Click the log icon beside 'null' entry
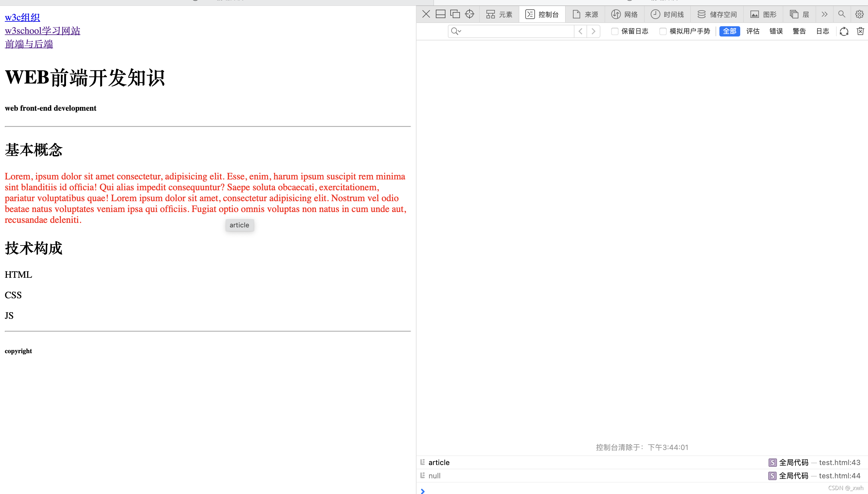 click(x=423, y=475)
